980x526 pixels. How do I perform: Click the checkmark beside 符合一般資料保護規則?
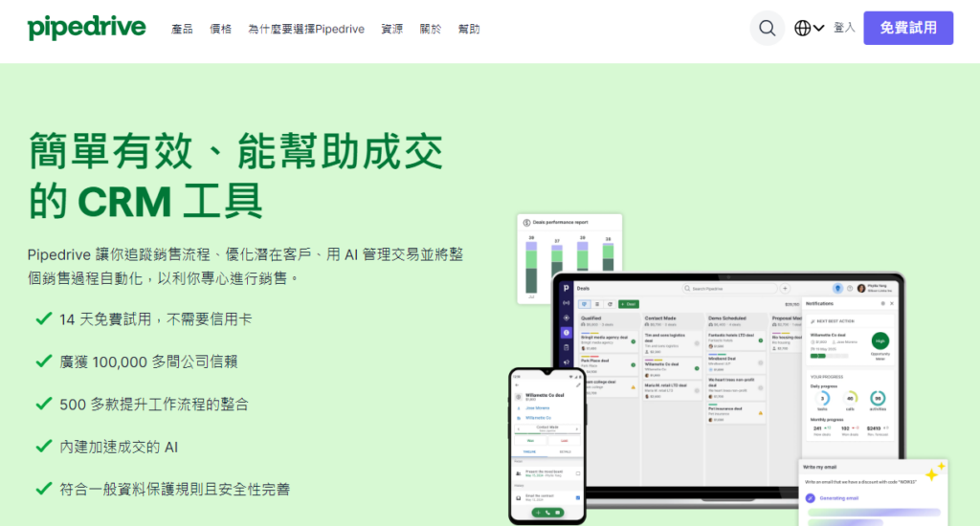(x=44, y=489)
